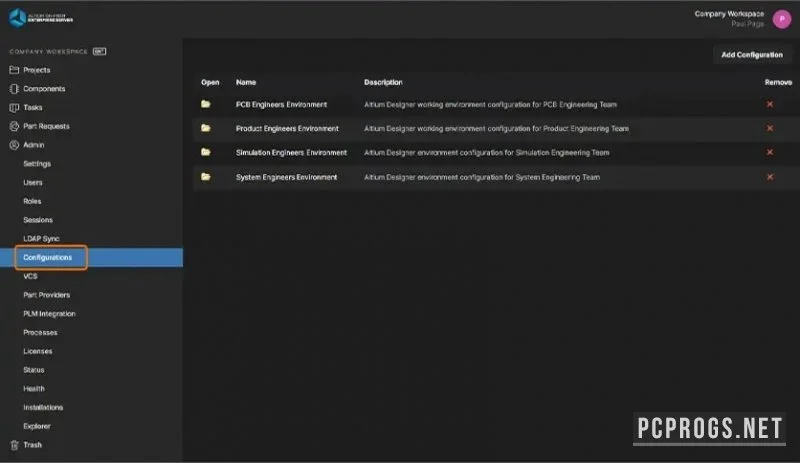This screenshot has height=463, width=800.
Task: Open the PLM Integration page
Action: pyautogui.click(x=49, y=314)
